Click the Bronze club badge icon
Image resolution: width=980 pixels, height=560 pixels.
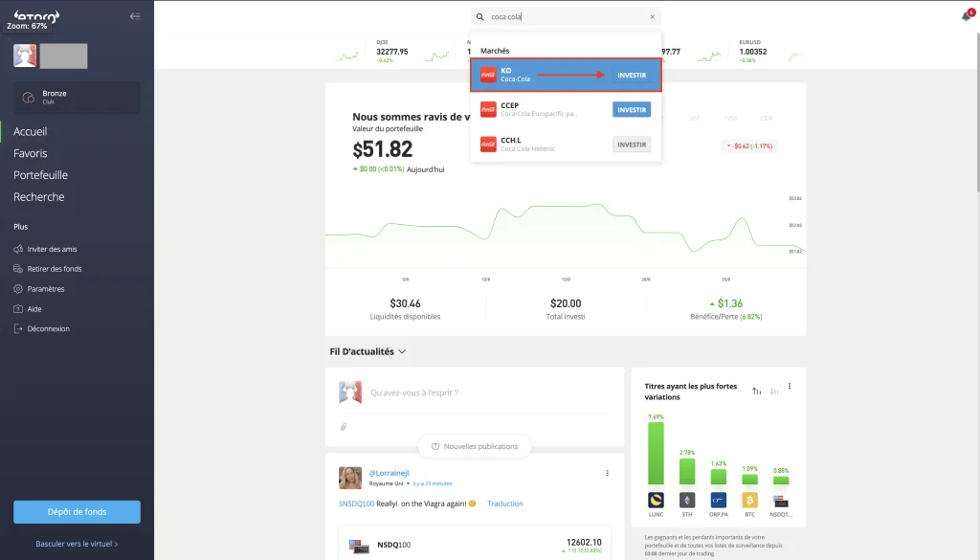[28, 98]
